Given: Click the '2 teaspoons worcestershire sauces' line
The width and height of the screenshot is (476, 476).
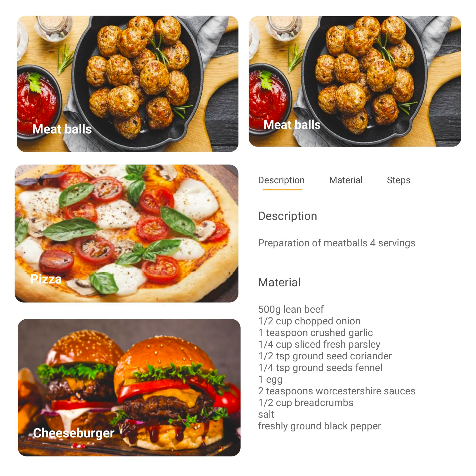Looking at the screenshot, I should pos(337,391).
